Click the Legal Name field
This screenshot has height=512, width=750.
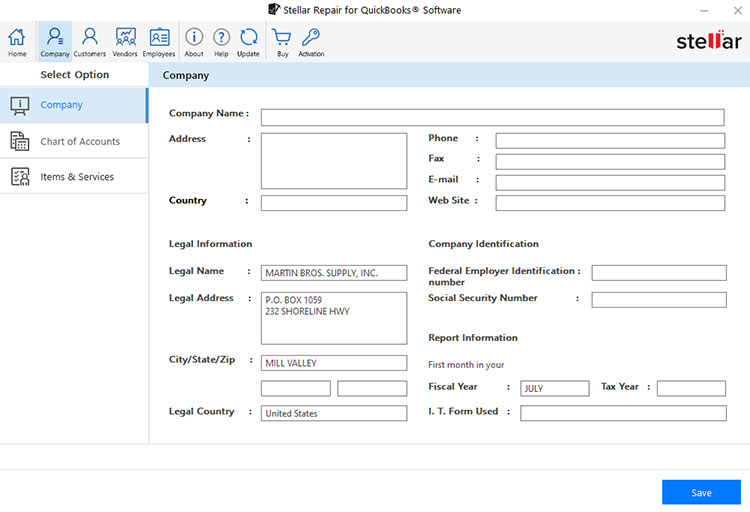[x=334, y=273]
